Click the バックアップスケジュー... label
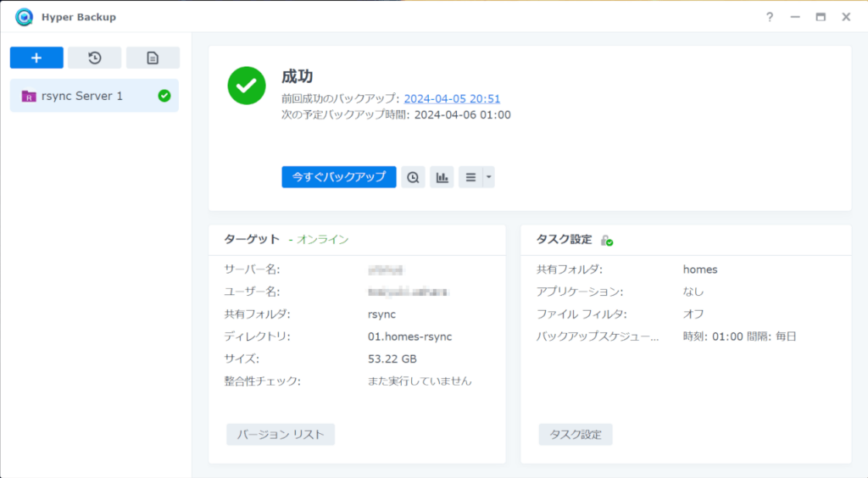This screenshot has width=868, height=478. (x=598, y=336)
